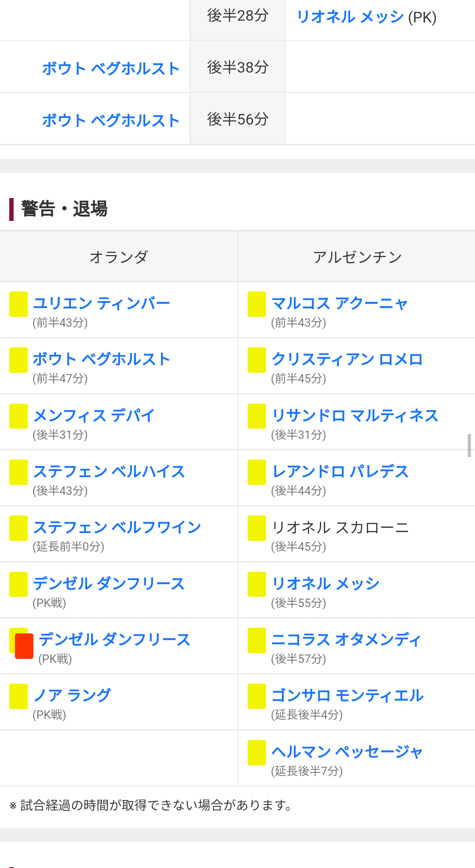Open ボウト ベグホルスト link at 後半56分
Viewport: 475px width, 868px height.
pyautogui.click(x=111, y=120)
